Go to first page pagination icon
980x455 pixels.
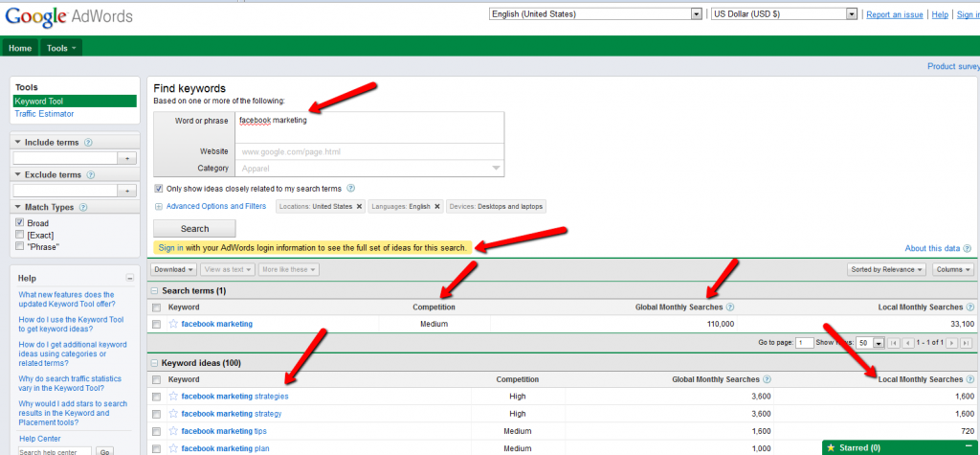[x=894, y=343]
